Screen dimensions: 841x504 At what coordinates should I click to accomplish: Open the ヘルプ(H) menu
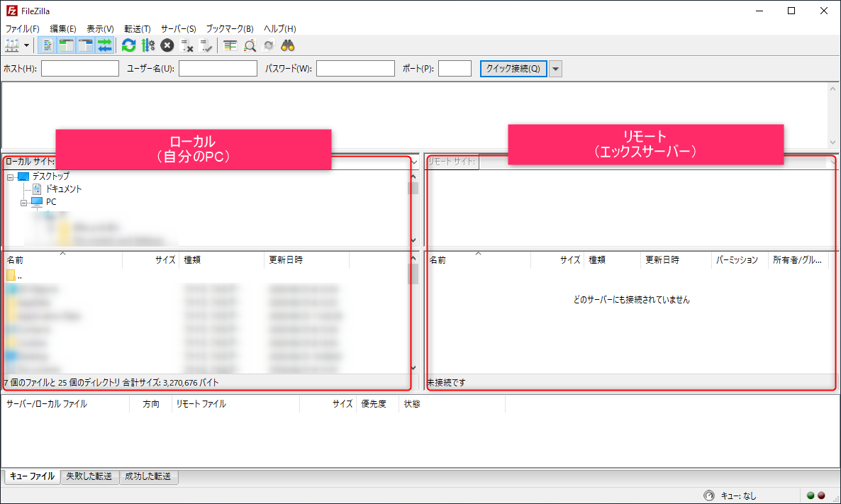280,28
